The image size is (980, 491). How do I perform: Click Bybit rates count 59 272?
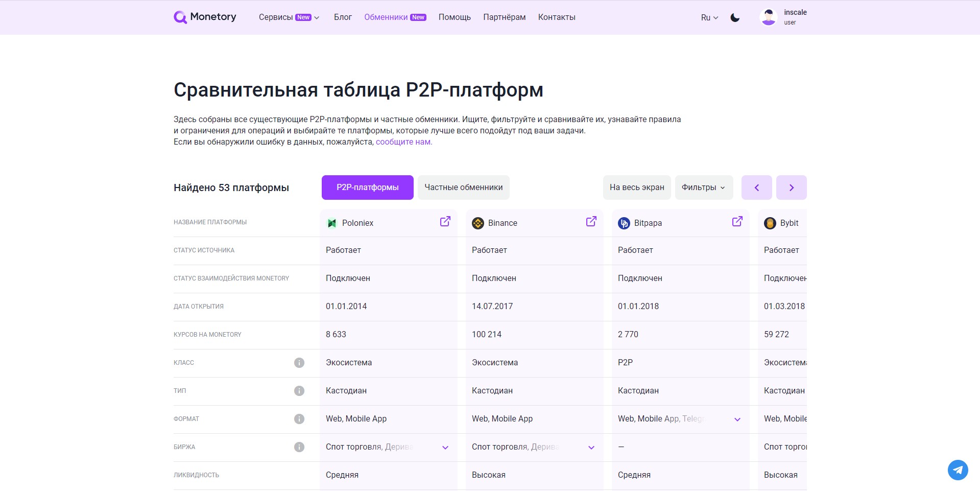(776, 335)
